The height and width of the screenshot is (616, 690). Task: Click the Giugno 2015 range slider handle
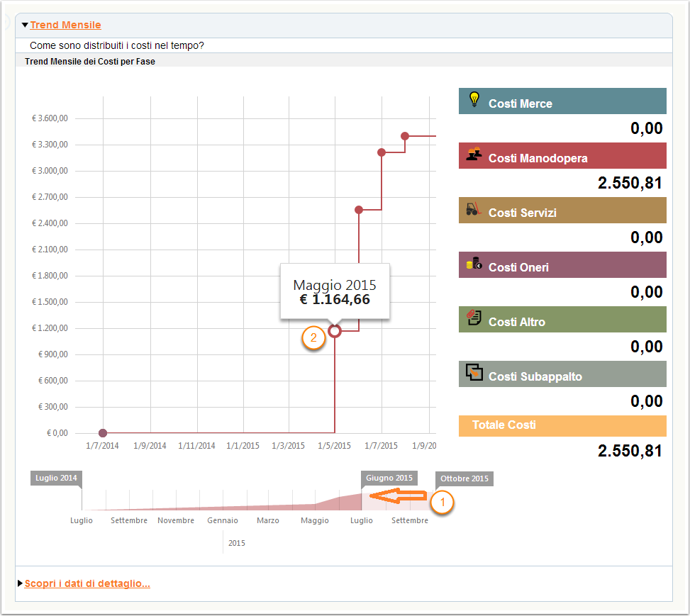point(389,478)
